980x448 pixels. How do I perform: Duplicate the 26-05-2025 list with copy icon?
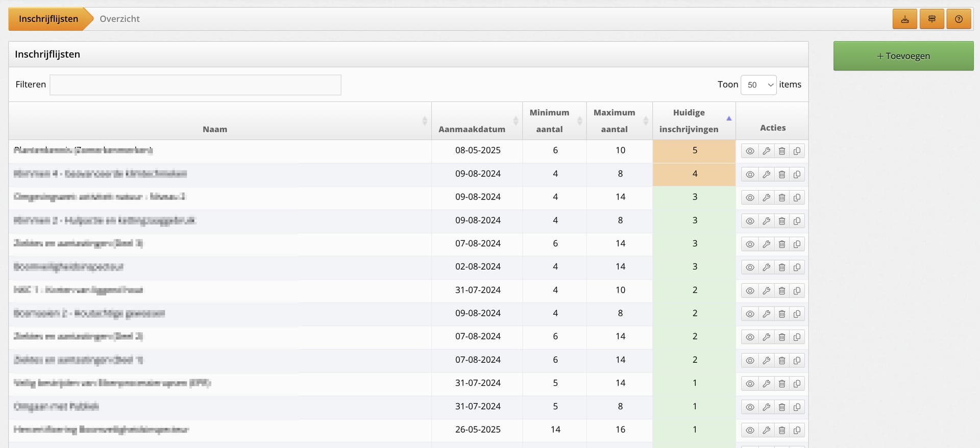tap(797, 430)
